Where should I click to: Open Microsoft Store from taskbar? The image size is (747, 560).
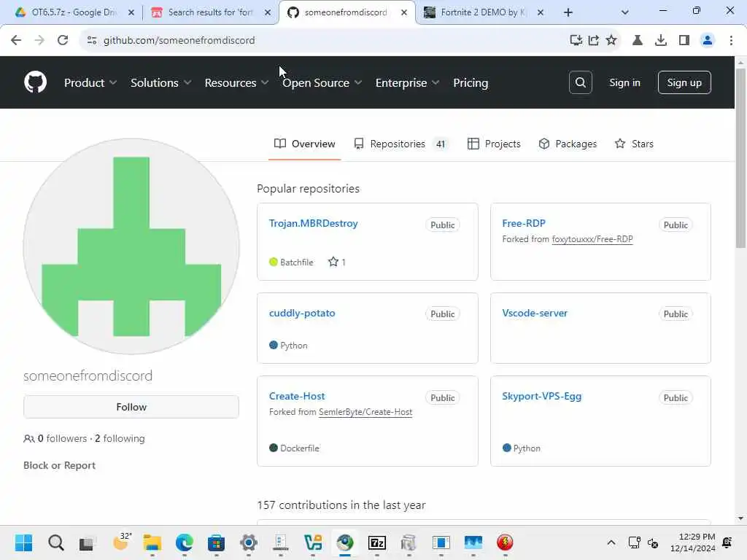pos(216,542)
